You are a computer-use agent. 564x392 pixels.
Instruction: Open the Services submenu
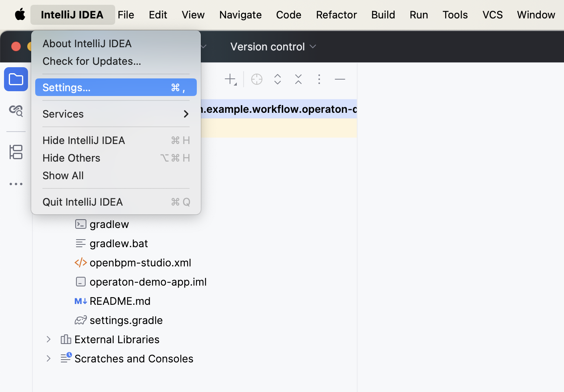(116, 114)
